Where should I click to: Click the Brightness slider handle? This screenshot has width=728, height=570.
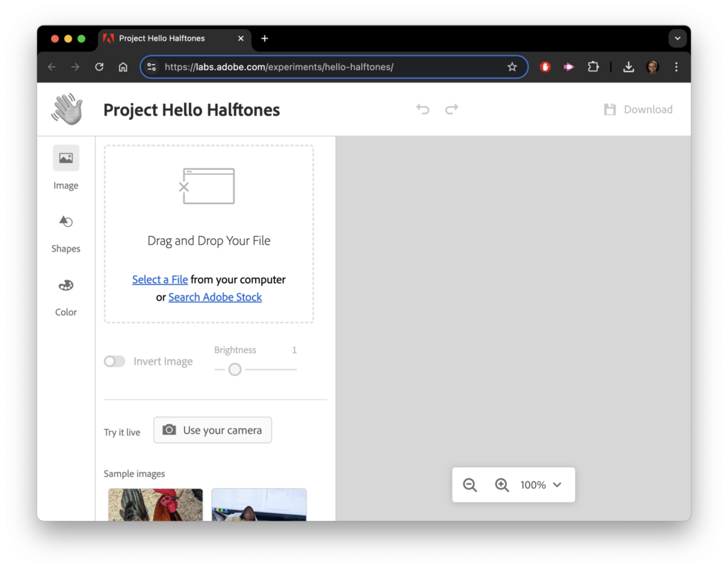coord(235,370)
